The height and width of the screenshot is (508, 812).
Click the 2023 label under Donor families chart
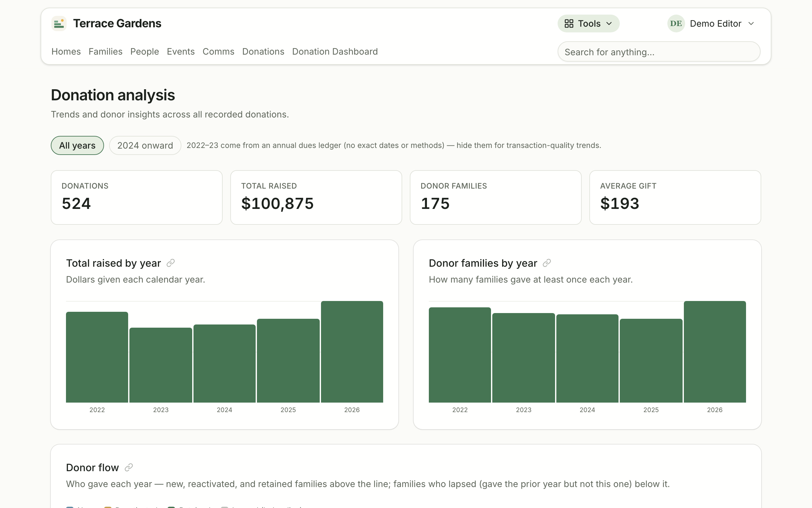point(523,410)
